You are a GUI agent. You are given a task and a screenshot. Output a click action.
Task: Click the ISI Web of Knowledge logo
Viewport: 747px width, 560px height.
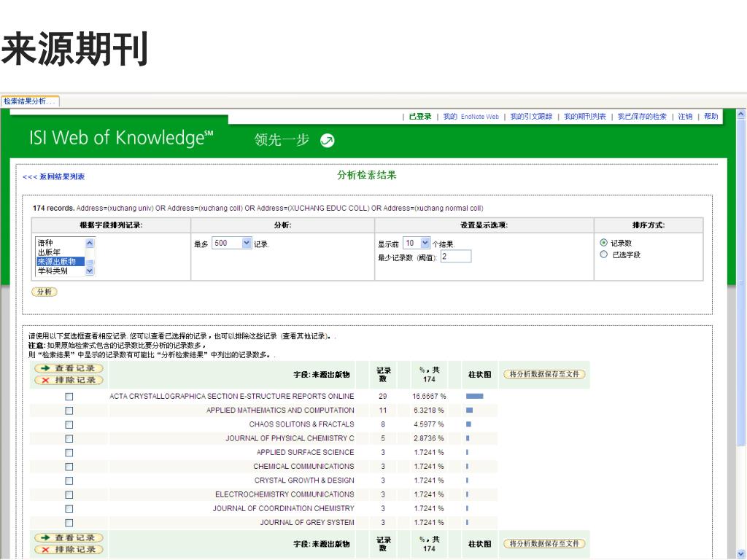[x=121, y=138]
